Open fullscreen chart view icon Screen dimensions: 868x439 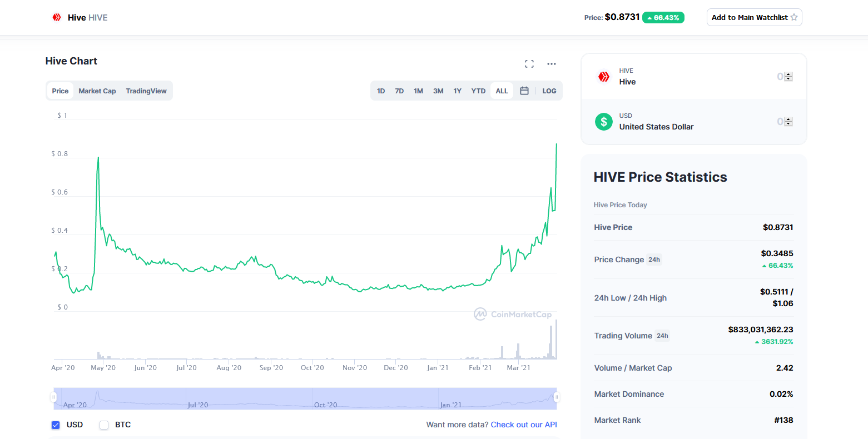point(529,64)
